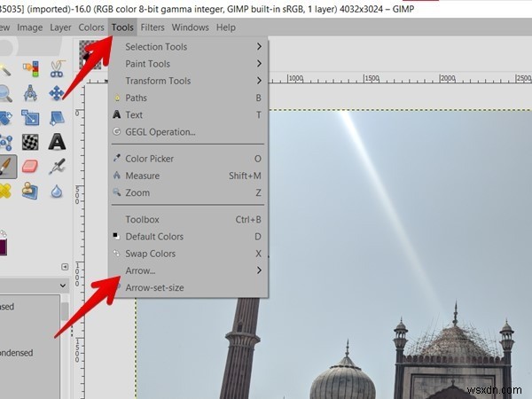Image resolution: width=532 pixels, height=399 pixels.
Task: Choose Arrow-set-size menu entry
Action: (x=188, y=287)
